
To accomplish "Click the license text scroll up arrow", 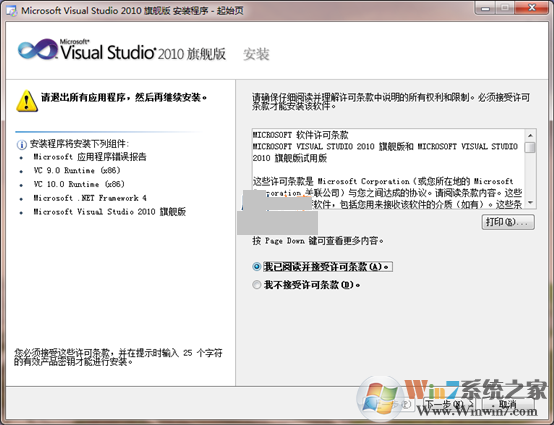I will pyautogui.click(x=530, y=135).
